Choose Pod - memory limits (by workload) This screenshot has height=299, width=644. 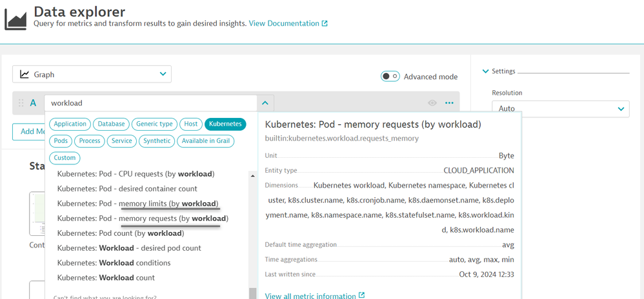(137, 204)
